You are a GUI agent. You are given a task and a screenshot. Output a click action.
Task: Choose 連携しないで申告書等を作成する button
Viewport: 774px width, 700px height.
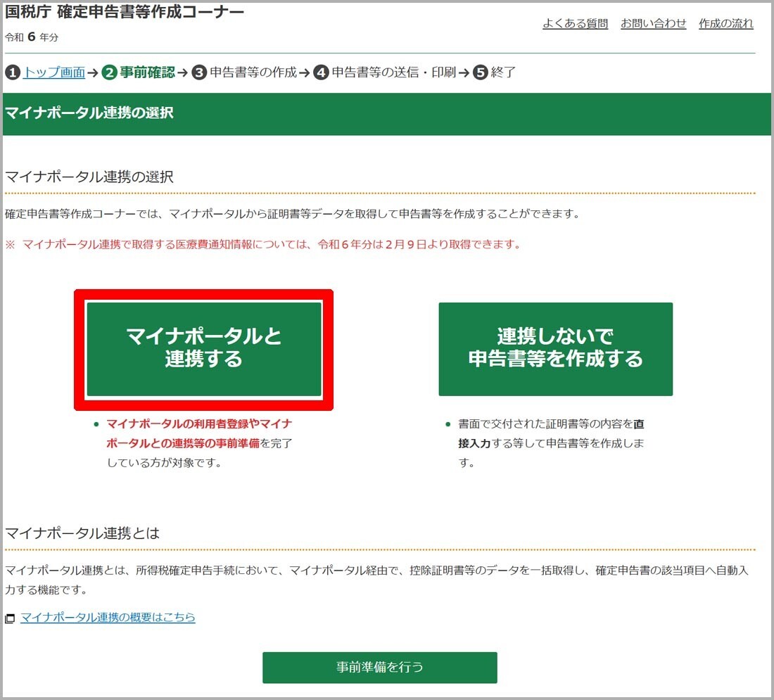pos(555,349)
